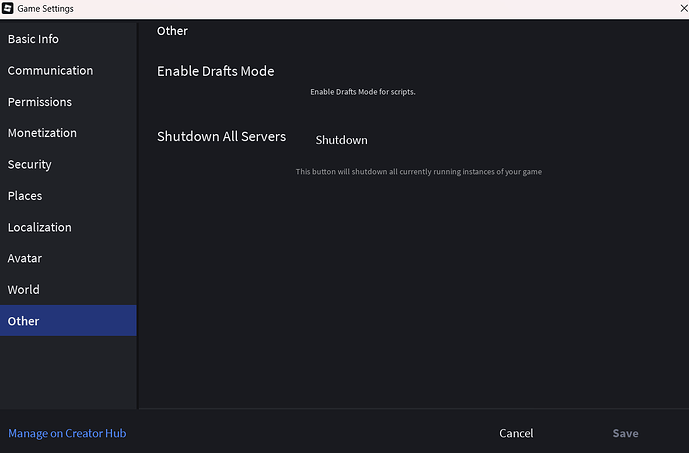Select Monetization in the sidebar
This screenshot has height=453, width=689.
coord(68,133)
